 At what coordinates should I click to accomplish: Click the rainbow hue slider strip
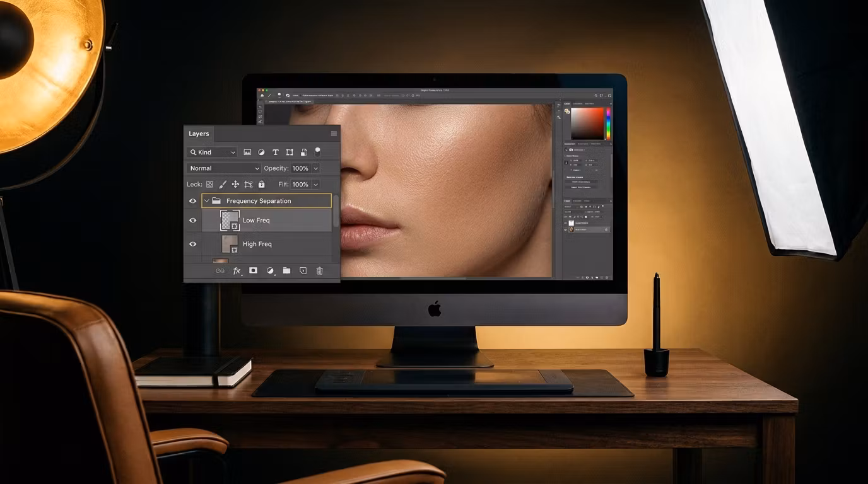tap(608, 124)
